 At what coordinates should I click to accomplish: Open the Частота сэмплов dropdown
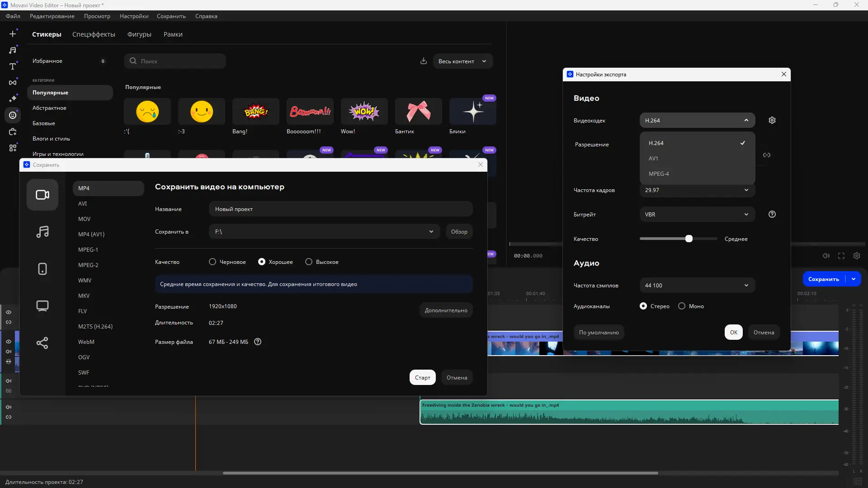click(697, 285)
